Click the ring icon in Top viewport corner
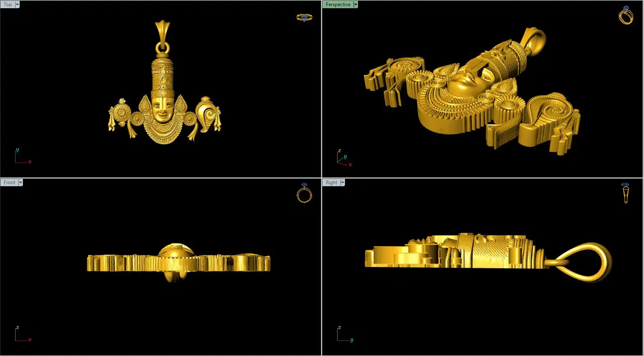Screen dimensions: 644x356 304,17
